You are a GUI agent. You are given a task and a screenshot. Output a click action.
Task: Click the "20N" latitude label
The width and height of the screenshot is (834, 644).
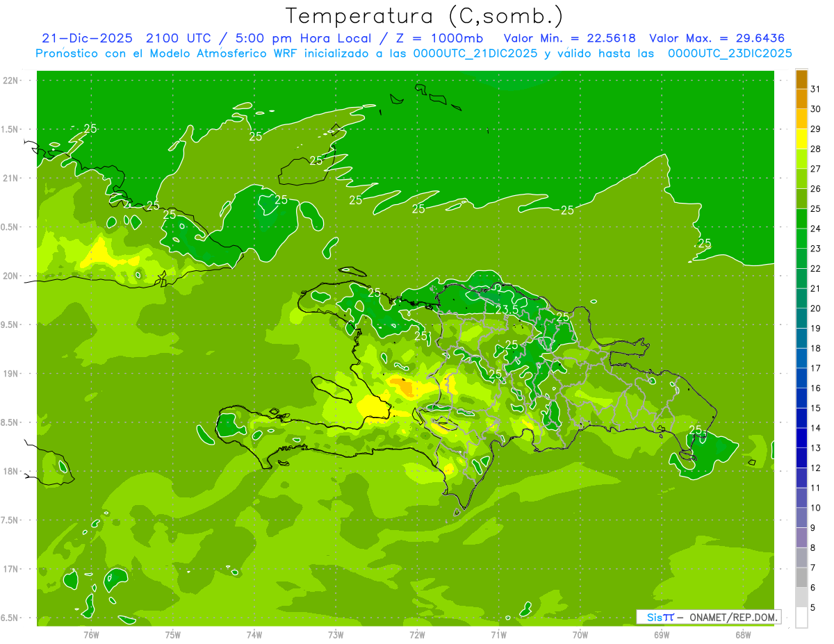10,276
